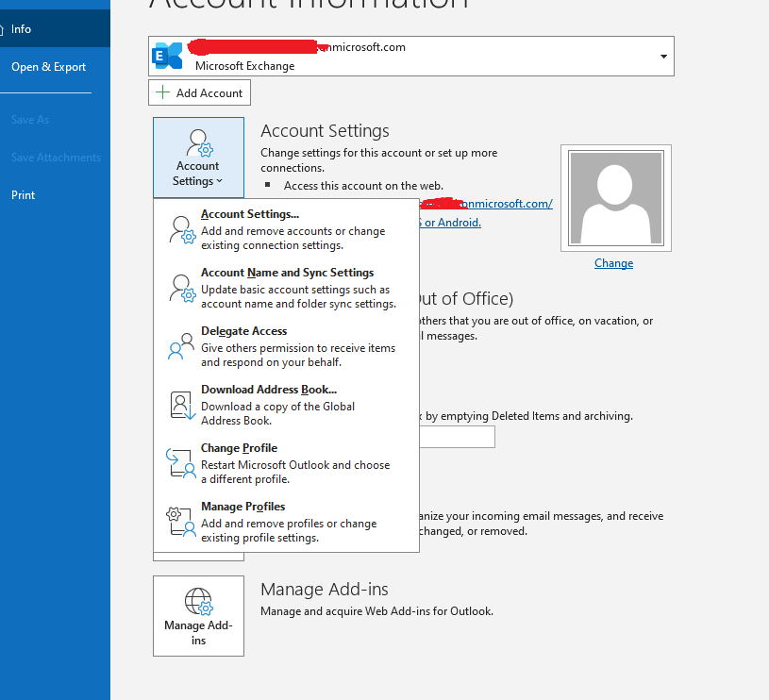Click the Change photo link
This screenshot has width=769, height=700.
pyautogui.click(x=613, y=263)
